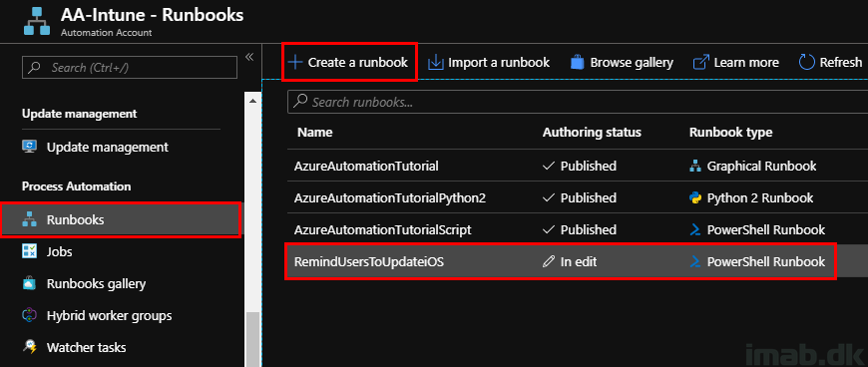Focus the Search (Ctrl+/) sidebar box
Viewport: 868px width, 367px height.
(x=130, y=68)
